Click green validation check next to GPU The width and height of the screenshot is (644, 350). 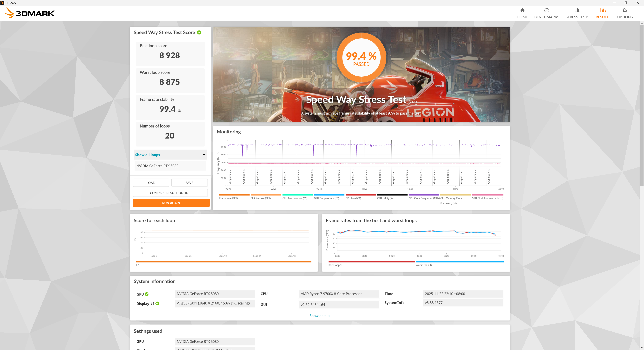click(x=147, y=294)
